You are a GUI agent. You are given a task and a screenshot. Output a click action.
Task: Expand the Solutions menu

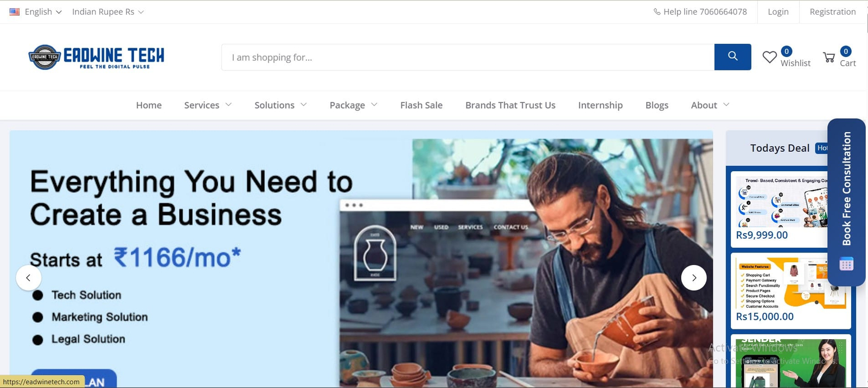[x=280, y=105]
